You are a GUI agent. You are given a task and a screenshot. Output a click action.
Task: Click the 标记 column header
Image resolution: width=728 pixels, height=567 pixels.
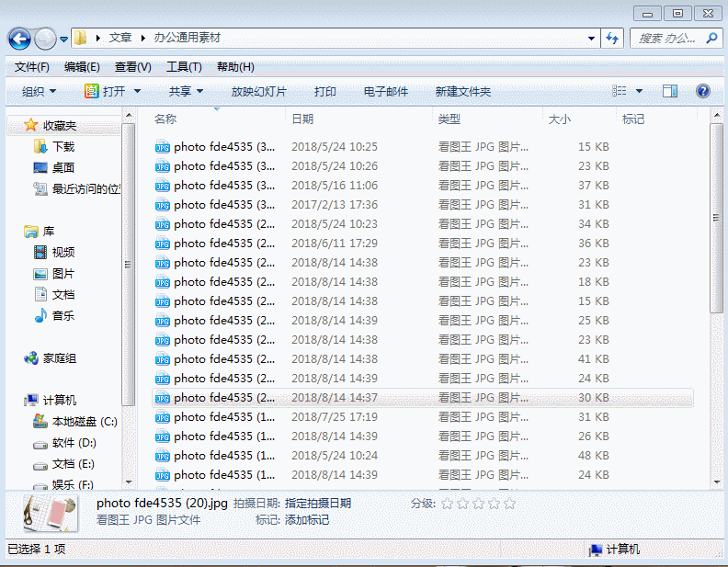click(632, 119)
